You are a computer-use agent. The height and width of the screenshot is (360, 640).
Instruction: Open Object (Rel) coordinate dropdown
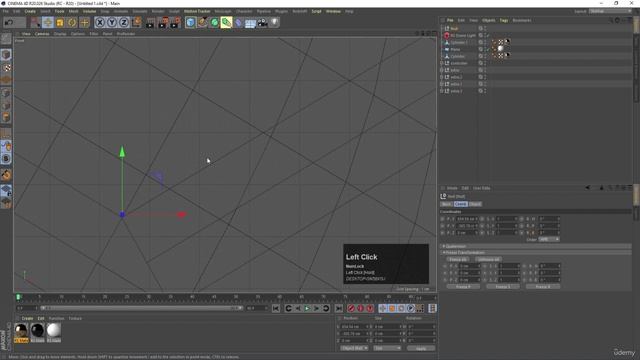pos(354,348)
